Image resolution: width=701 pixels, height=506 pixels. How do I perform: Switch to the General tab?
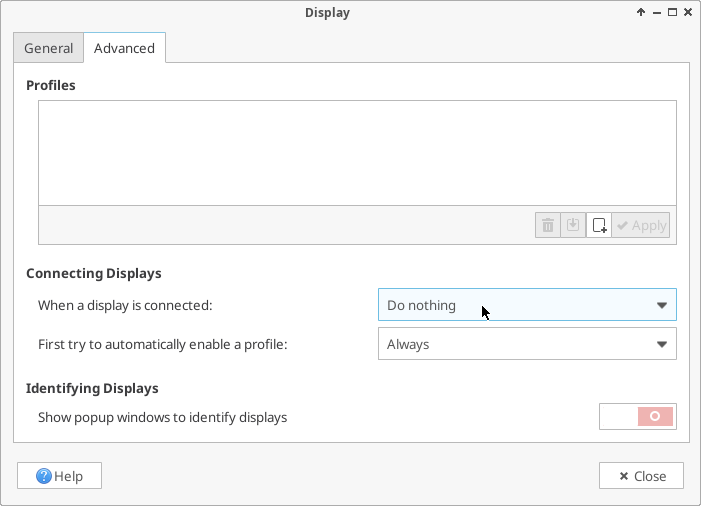(48, 48)
